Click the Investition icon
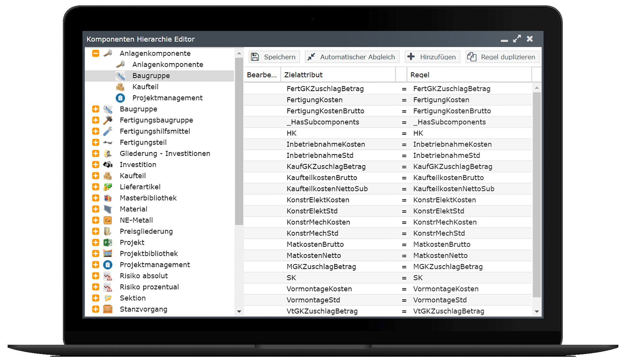 tap(108, 164)
